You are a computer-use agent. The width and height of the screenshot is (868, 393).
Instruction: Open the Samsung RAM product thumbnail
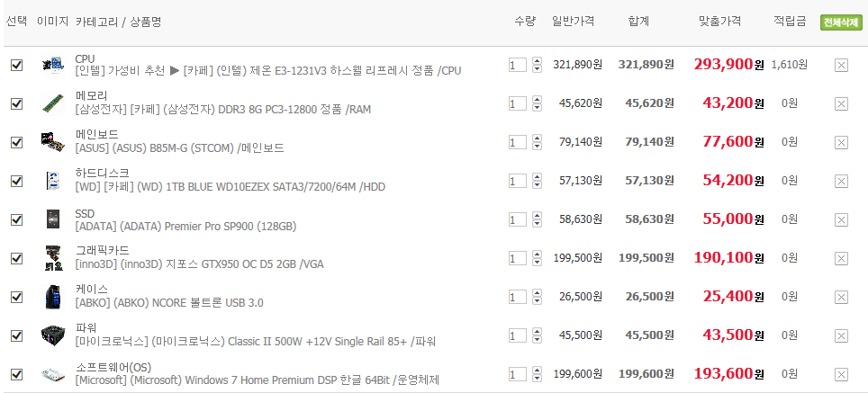tap(53, 103)
